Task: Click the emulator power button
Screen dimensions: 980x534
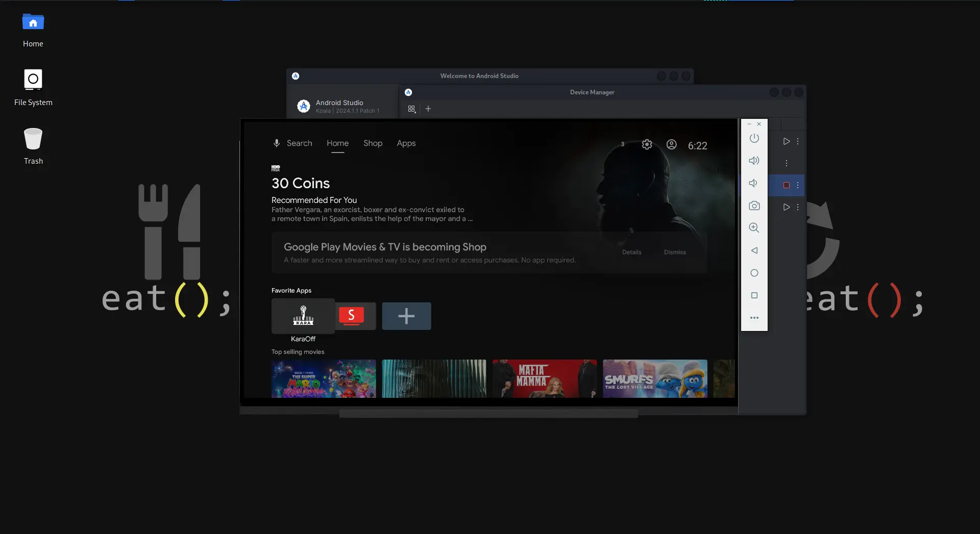Action: (754, 138)
